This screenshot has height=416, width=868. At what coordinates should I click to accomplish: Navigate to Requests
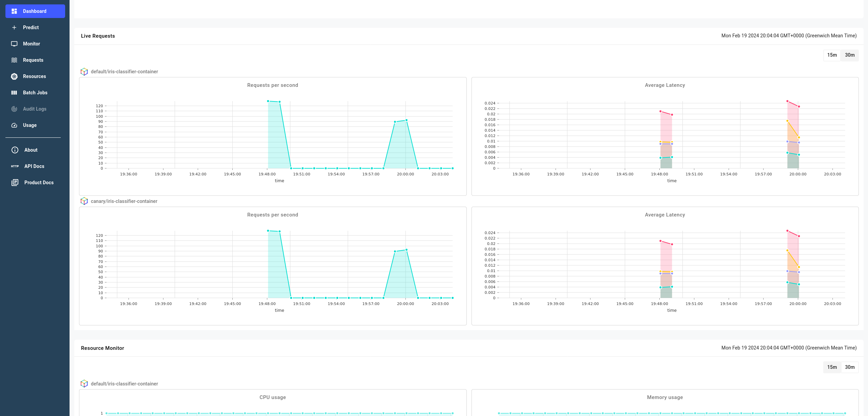click(35, 60)
